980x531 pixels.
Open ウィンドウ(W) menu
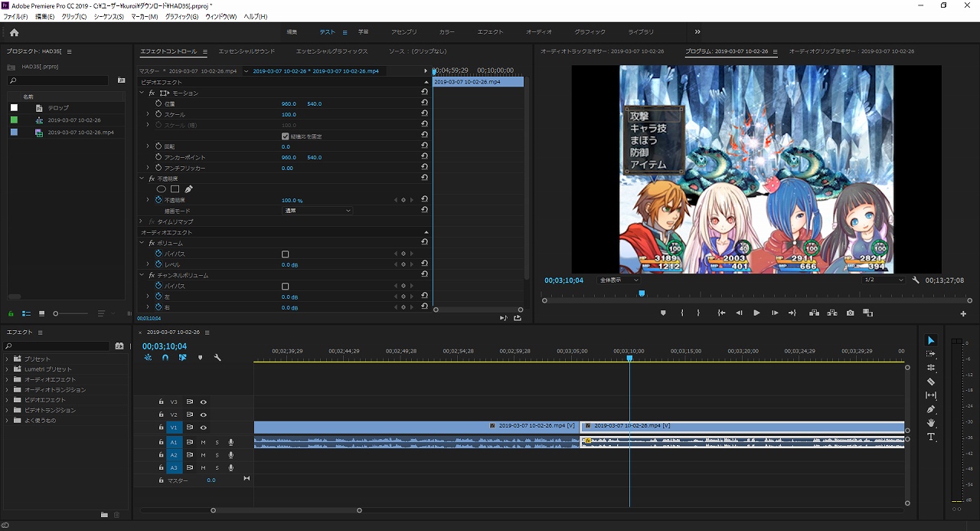coord(221,17)
